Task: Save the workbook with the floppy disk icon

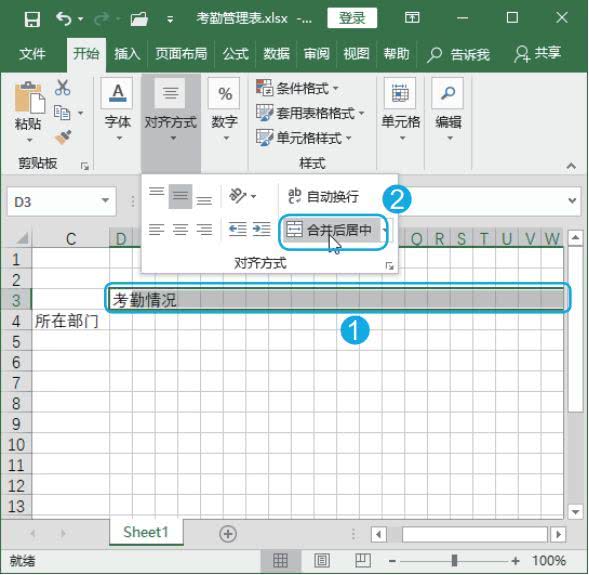Action: click(x=32, y=18)
